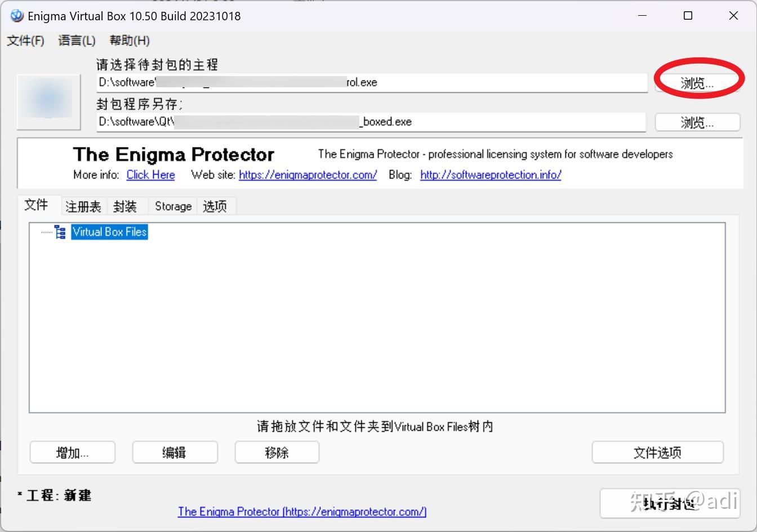The image size is (757, 532).
Task: Click the 移除 button
Action: (277, 452)
